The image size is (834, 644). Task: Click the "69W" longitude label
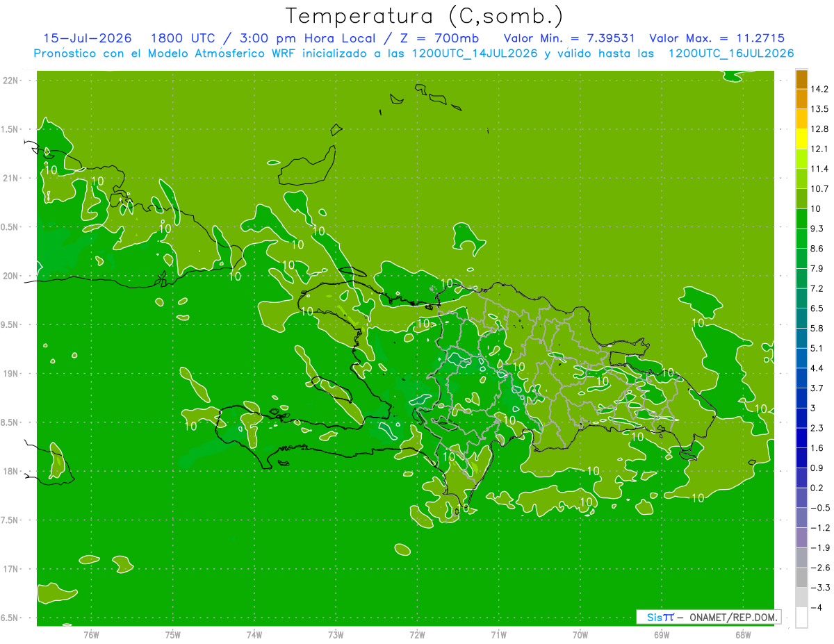tap(662, 634)
